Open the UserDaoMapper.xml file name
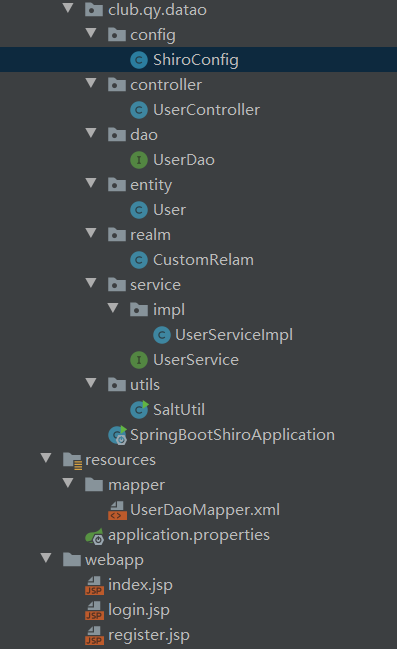The width and height of the screenshot is (397, 649). pyautogui.click(x=205, y=510)
